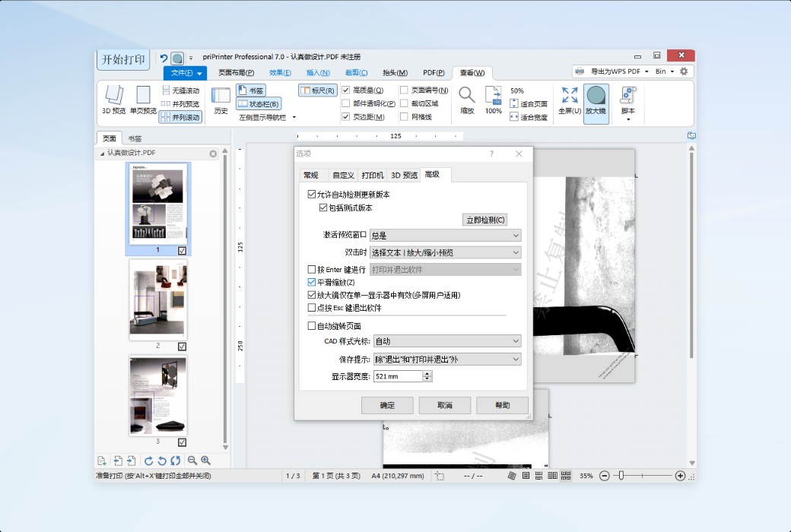
Task: Switch to 裁剪 crop ribbon tab
Action: coord(356,73)
